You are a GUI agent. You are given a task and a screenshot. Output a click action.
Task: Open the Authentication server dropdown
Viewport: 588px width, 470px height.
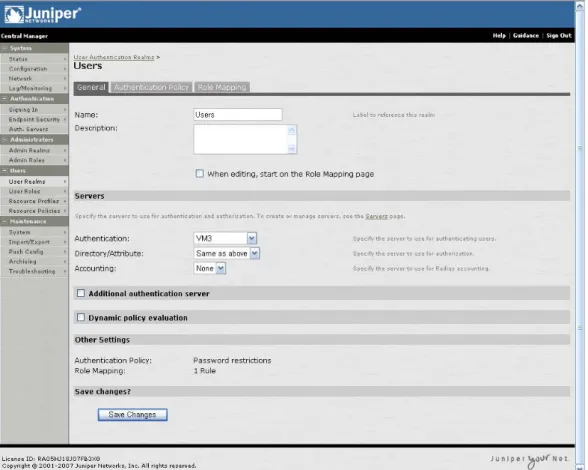click(225, 238)
